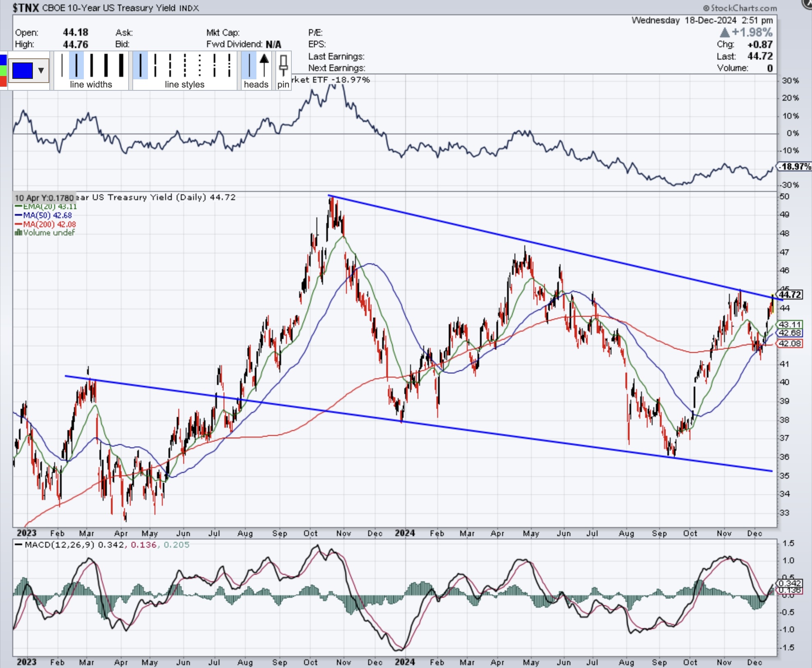
Task: Select the second line width option
Action: click(x=76, y=65)
